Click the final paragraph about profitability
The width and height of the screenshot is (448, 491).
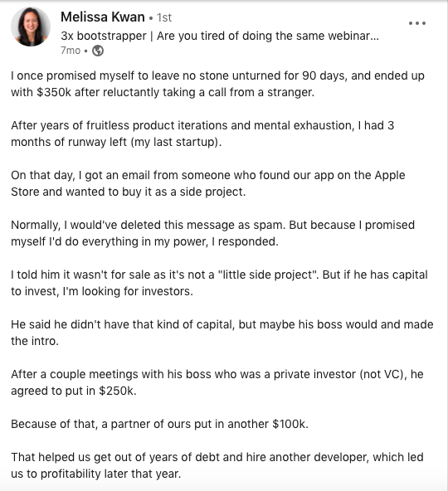[x=217, y=465]
